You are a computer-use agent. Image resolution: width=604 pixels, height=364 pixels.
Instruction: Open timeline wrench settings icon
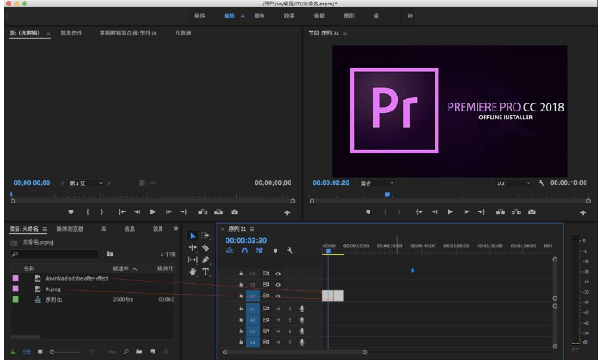pos(290,251)
